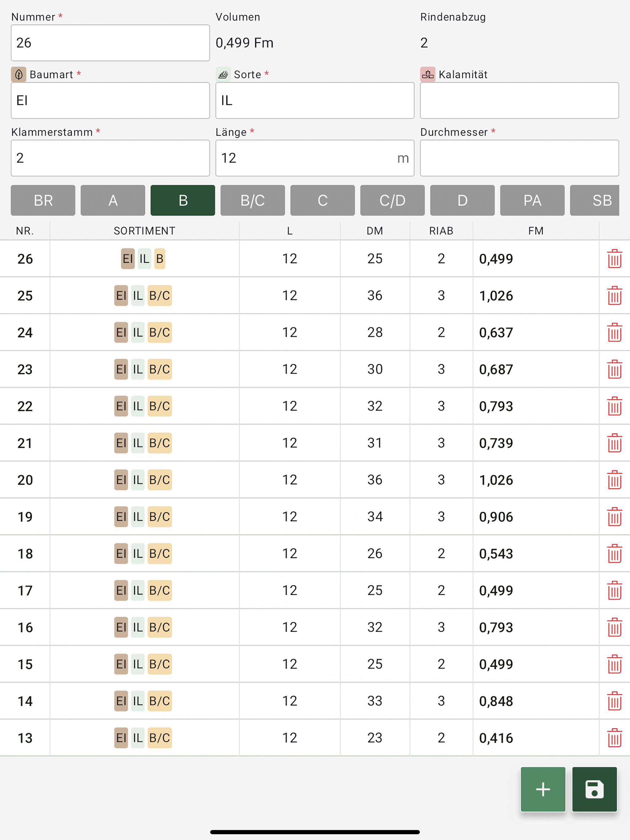Delete row 13 with the trash icon
Screen dimensions: 630x840
coord(614,738)
